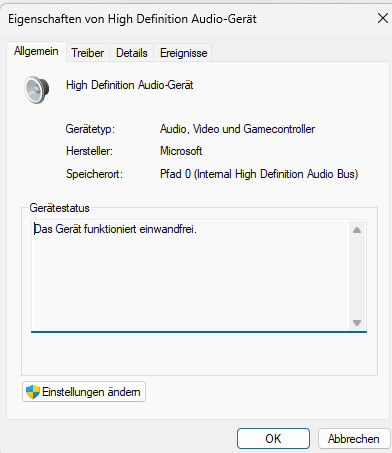Switch to the Allgemein tab
Viewport: 392px width, 453px height.
[36, 51]
